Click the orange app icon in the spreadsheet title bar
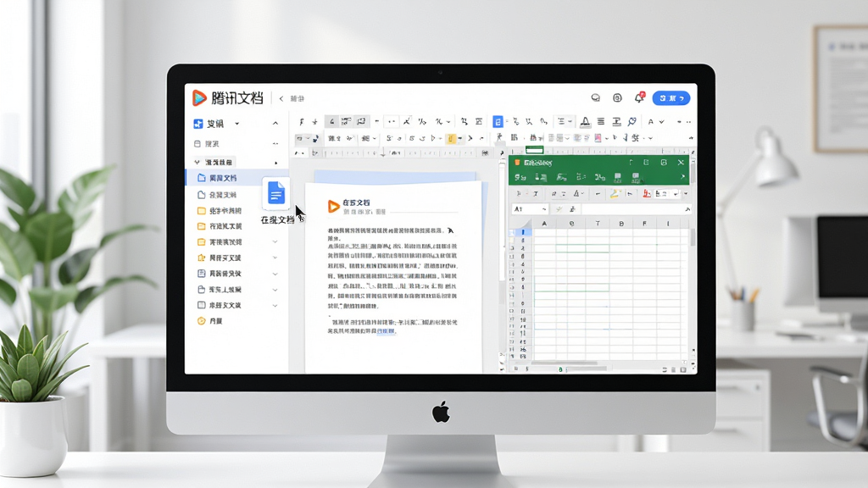 tap(517, 163)
